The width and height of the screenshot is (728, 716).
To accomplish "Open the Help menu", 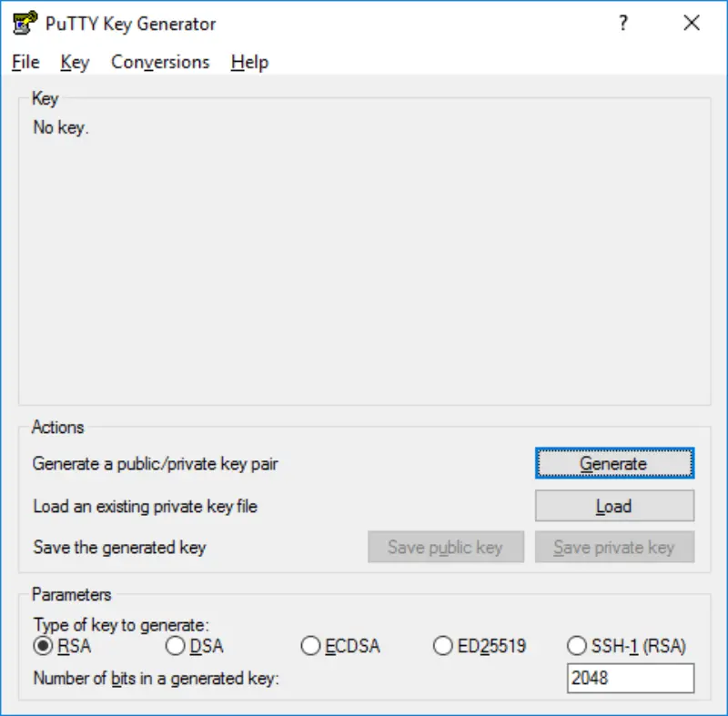I will [248, 62].
